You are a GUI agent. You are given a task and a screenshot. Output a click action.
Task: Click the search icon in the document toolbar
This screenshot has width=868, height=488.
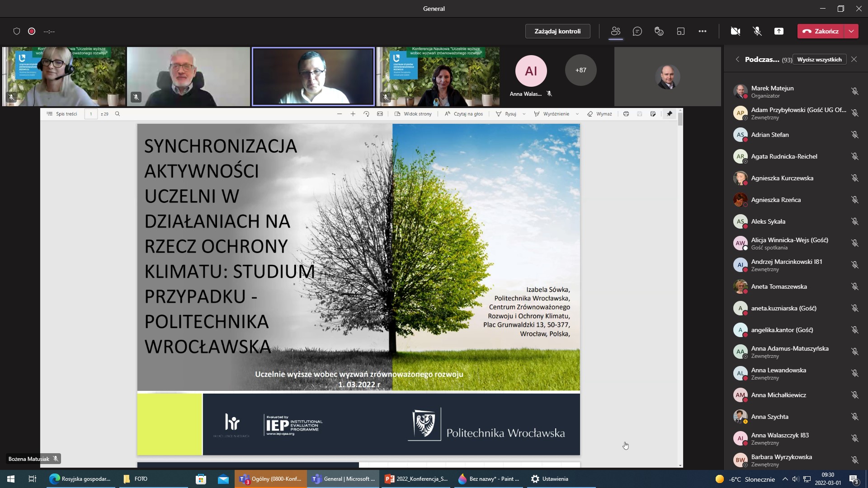[x=118, y=114]
